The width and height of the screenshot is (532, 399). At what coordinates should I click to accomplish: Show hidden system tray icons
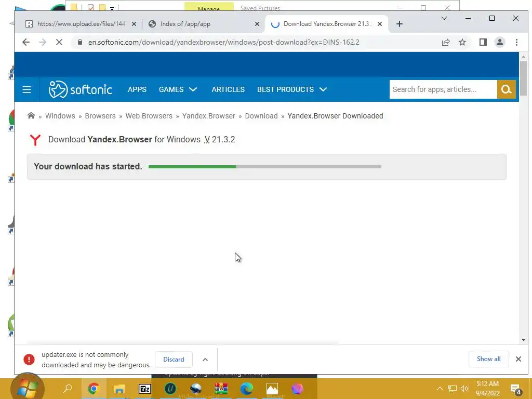[x=440, y=389]
